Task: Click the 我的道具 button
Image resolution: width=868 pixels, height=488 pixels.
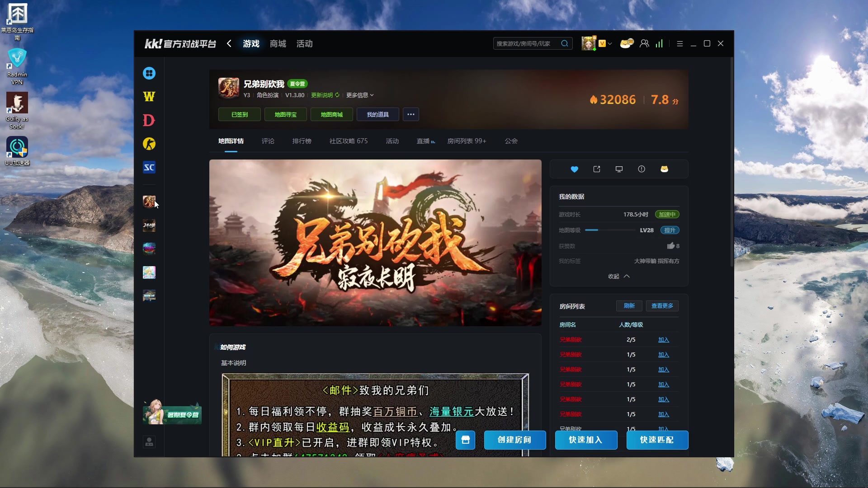Action: point(378,114)
